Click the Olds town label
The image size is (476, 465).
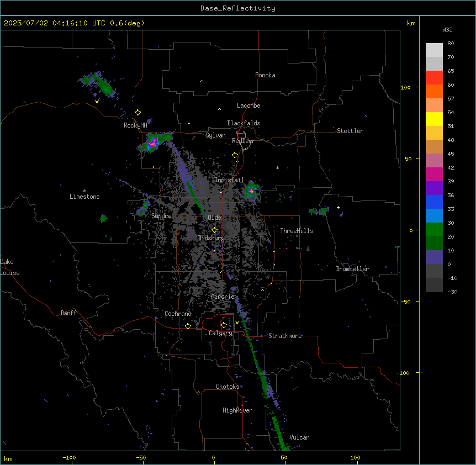coord(214,218)
